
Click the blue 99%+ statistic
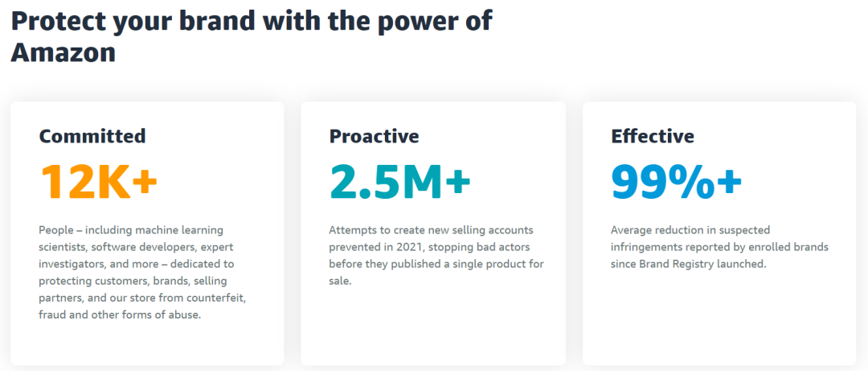[x=676, y=180]
